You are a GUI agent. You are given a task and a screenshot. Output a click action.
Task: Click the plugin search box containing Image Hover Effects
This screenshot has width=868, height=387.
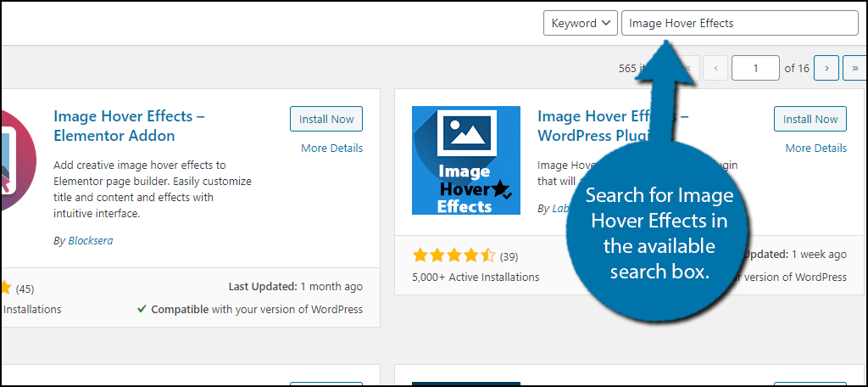point(739,23)
